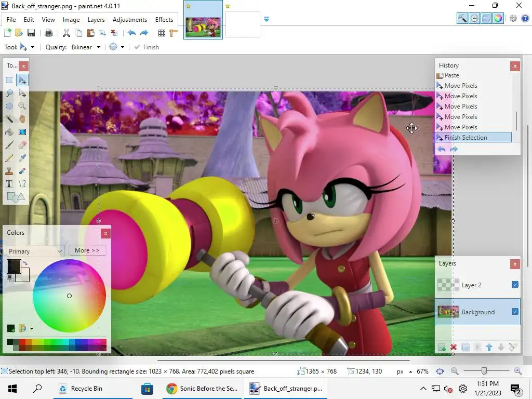Viewport: 532px width, 399px height.
Task: Select the Text tool
Action: click(x=9, y=184)
